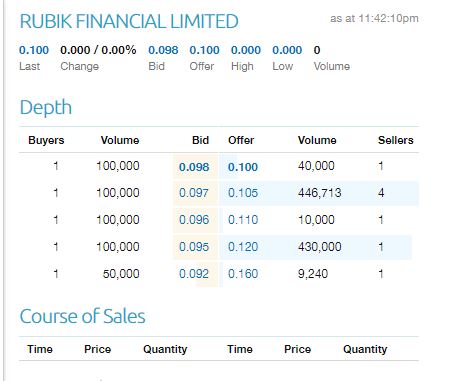Select bid price 0.096
The image size is (461, 381).
click(x=194, y=220)
